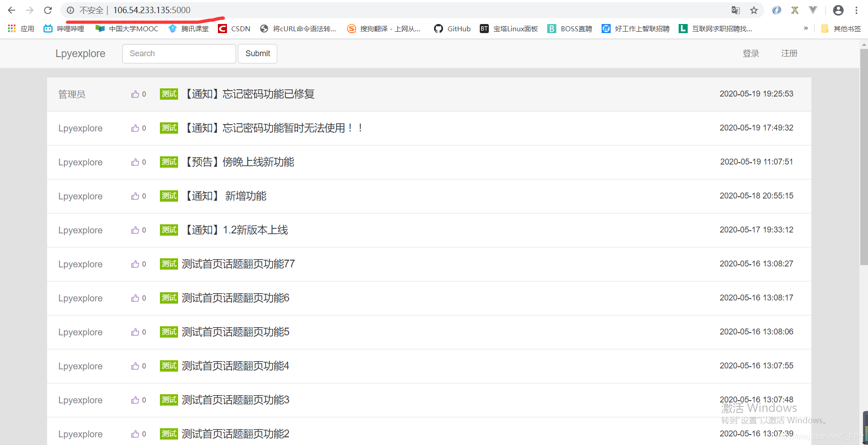This screenshot has width=868, height=445.
Task: Click the Submit search button
Action: tap(258, 53)
